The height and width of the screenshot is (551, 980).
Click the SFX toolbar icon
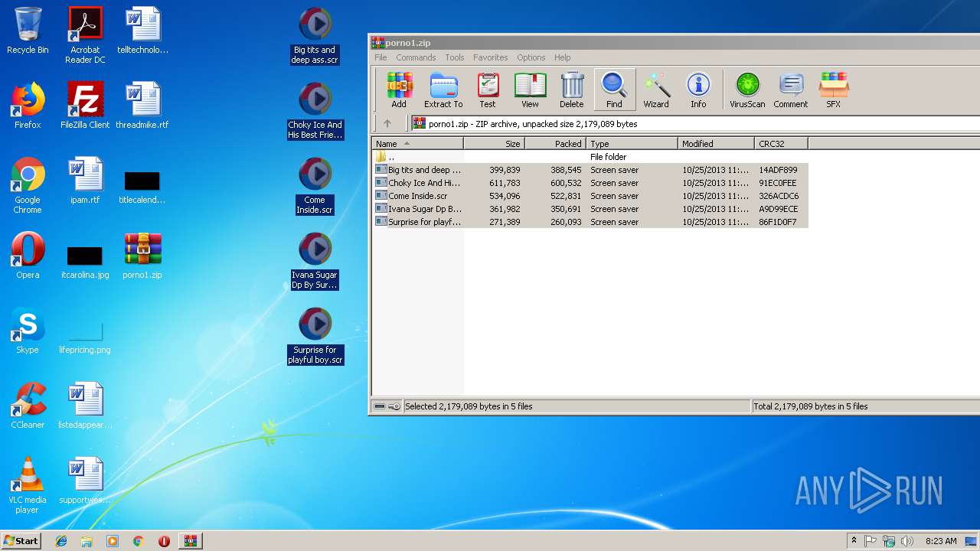point(833,90)
